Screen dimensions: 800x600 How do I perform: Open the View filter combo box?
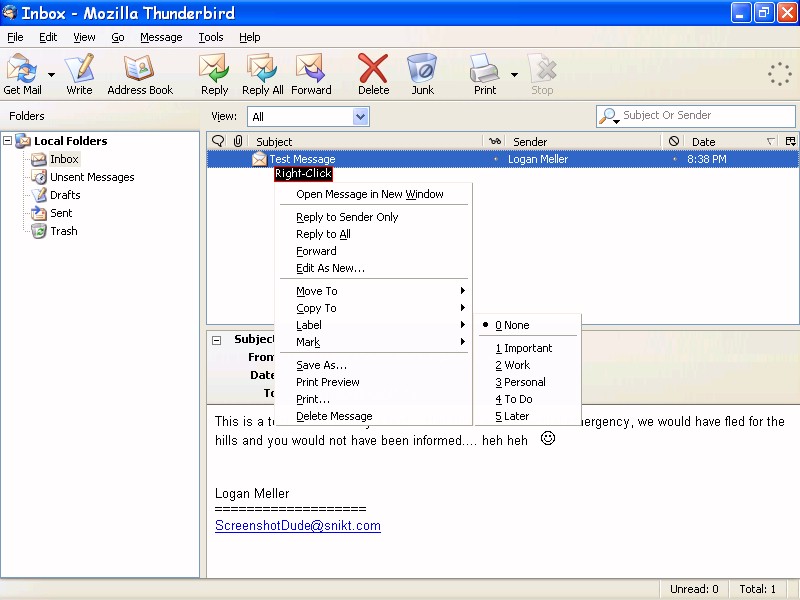[308, 117]
